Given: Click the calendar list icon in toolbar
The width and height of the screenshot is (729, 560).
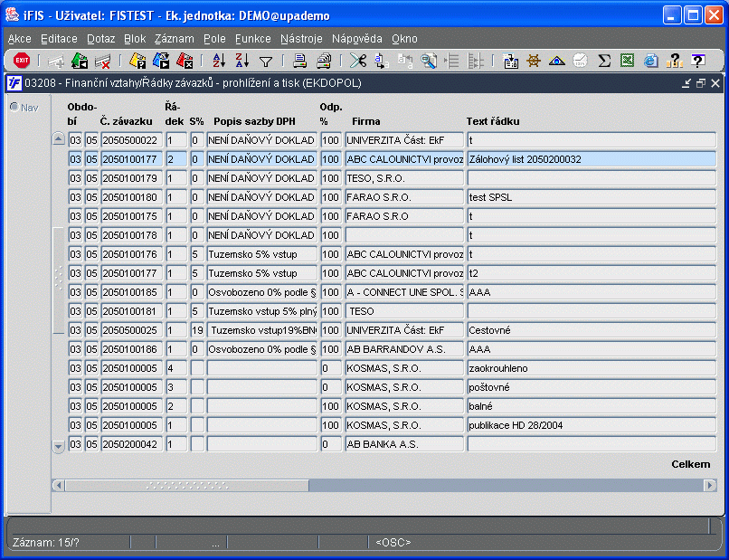Looking at the screenshot, I should 510,61.
